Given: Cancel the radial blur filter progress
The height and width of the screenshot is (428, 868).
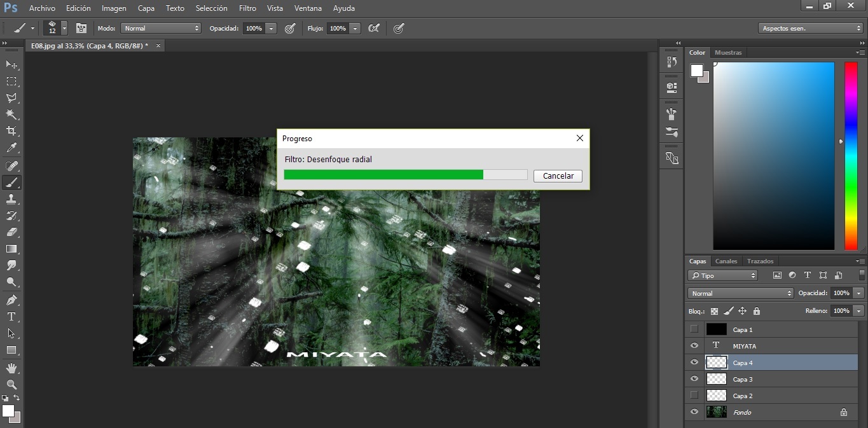Looking at the screenshot, I should click(558, 176).
